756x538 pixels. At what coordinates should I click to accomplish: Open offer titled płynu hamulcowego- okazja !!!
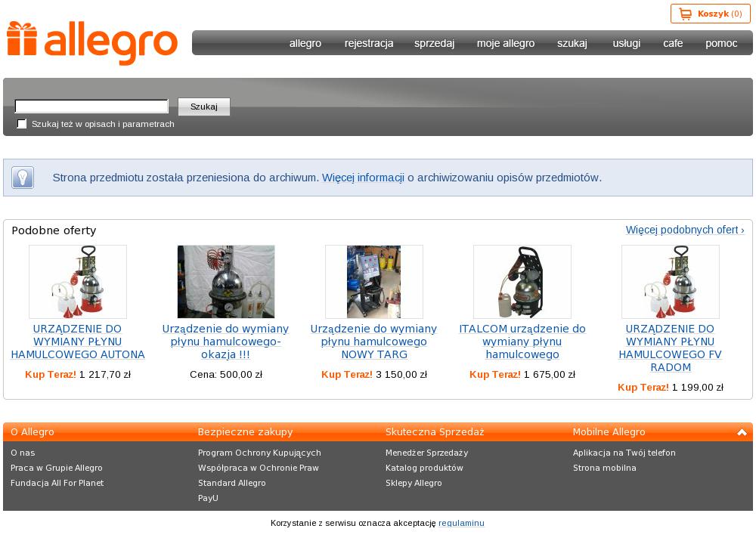[225, 342]
